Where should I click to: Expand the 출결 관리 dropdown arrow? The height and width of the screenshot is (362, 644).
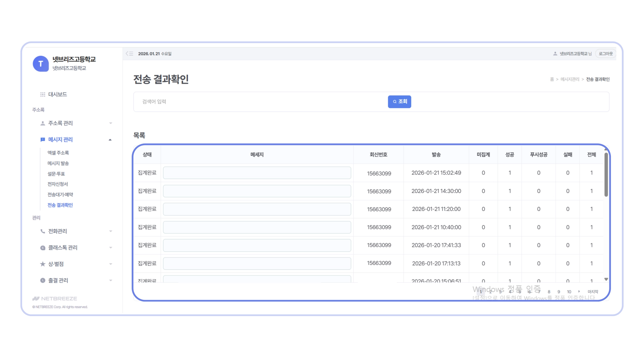[110, 280]
